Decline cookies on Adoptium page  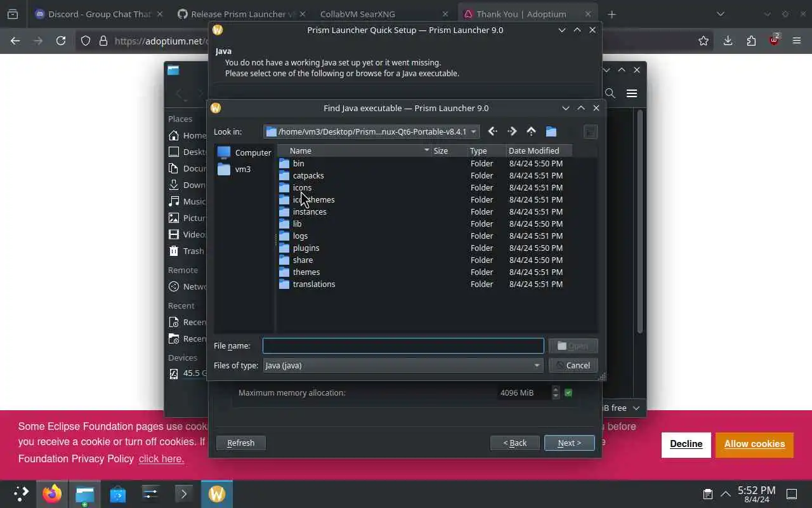tap(686, 444)
